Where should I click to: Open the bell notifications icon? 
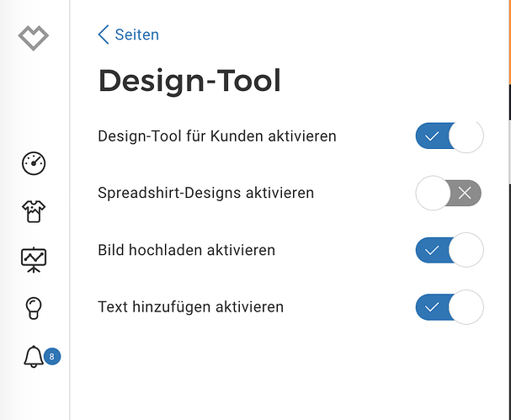click(34, 357)
